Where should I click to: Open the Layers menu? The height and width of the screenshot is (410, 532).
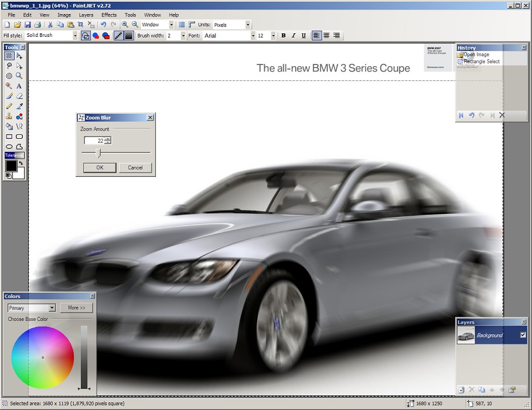(x=86, y=15)
